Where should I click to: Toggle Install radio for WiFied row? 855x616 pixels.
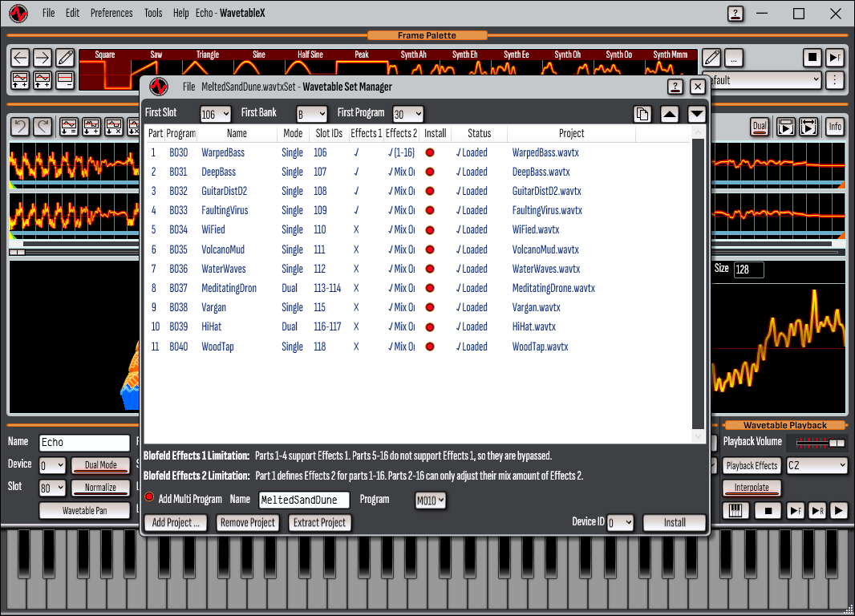pyautogui.click(x=430, y=230)
